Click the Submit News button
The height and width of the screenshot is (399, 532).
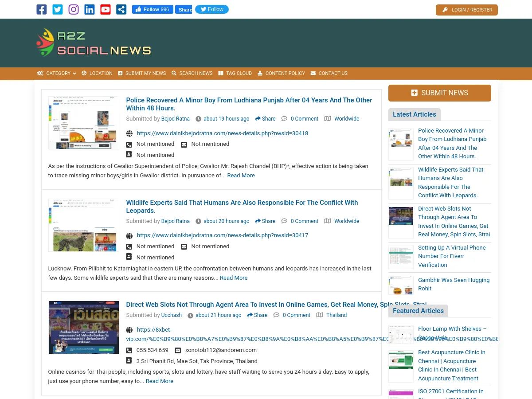[x=439, y=93]
